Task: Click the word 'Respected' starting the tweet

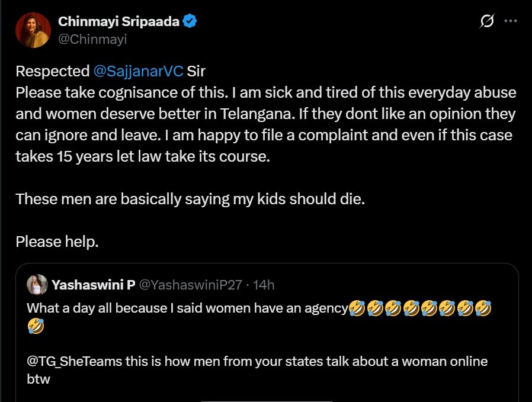Action: click(52, 72)
